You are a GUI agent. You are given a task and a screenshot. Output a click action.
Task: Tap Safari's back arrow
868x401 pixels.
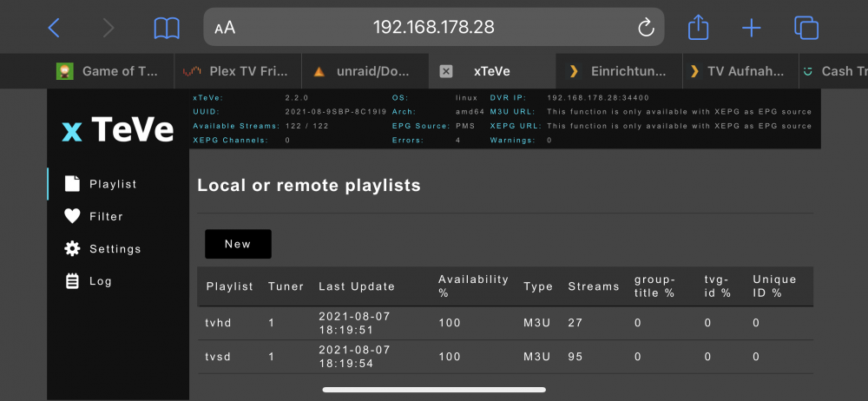point(54,27)
